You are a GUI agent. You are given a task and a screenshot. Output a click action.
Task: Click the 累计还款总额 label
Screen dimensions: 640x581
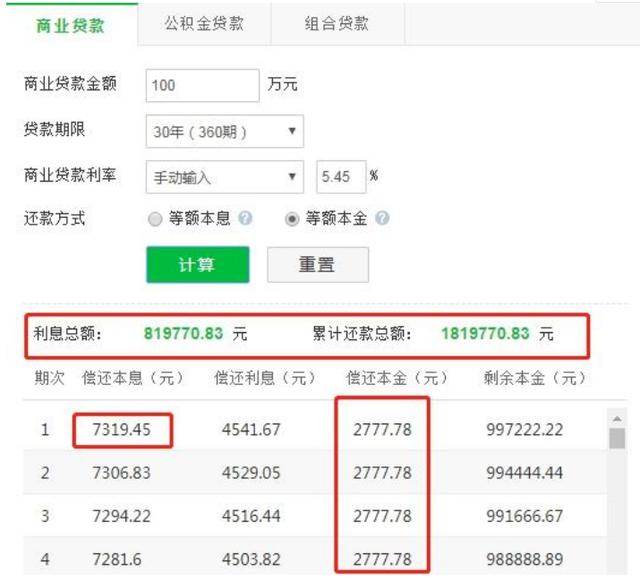point(362,334)
